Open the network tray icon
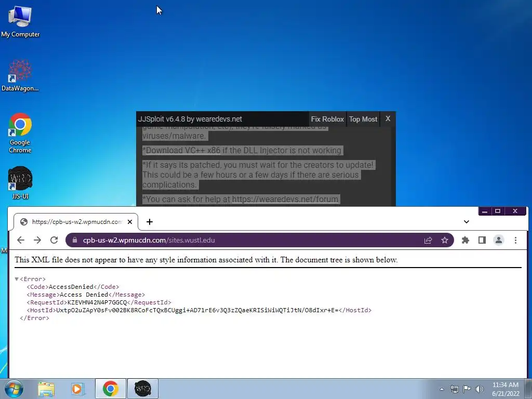 pyautogui.click(x=454, y=389)
